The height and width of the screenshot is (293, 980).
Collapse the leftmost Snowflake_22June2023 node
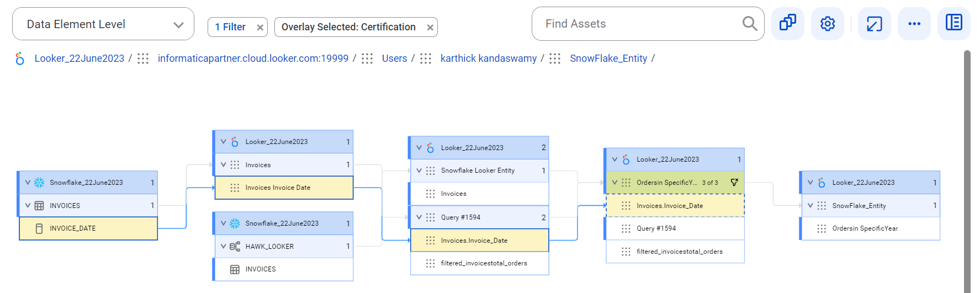(28, 183)
